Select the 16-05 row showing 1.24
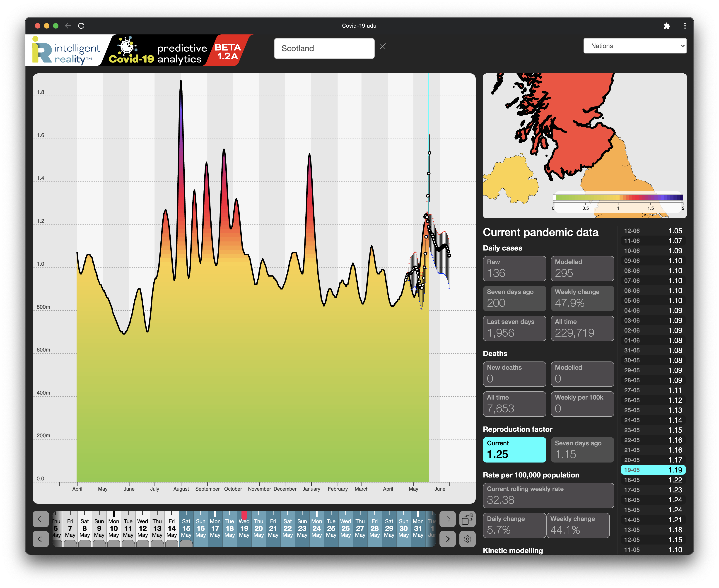The image size is (719, 588). pos(653,500)
